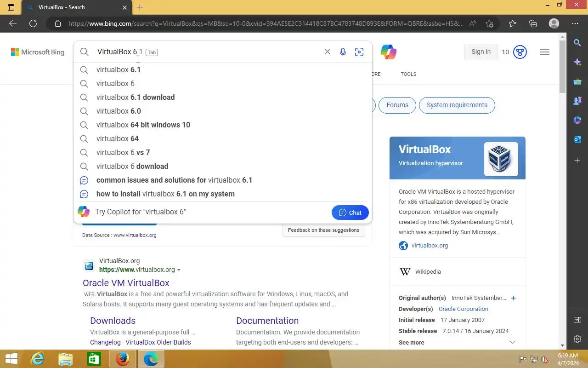Choose "how to install virtualbox 6.1 on my system"
Viewport: 588px width, 368px height.
pos(222,194)
